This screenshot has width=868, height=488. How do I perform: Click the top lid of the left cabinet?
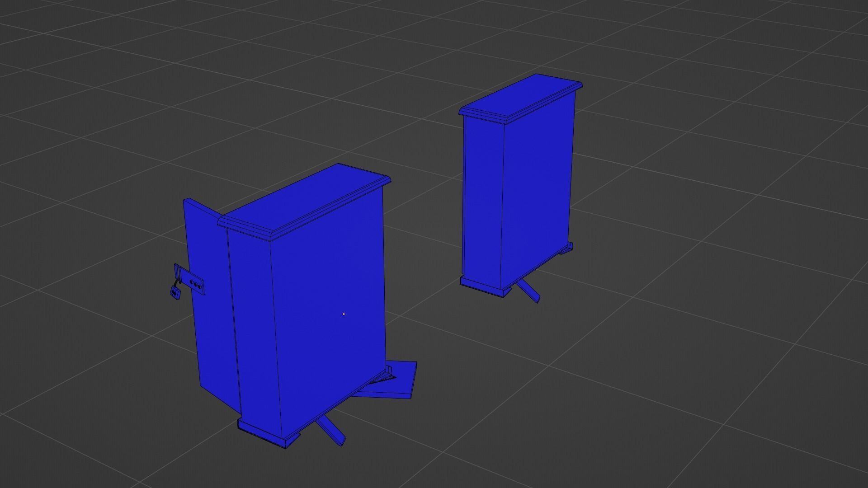pyautogui.click(x=305, y=202)
